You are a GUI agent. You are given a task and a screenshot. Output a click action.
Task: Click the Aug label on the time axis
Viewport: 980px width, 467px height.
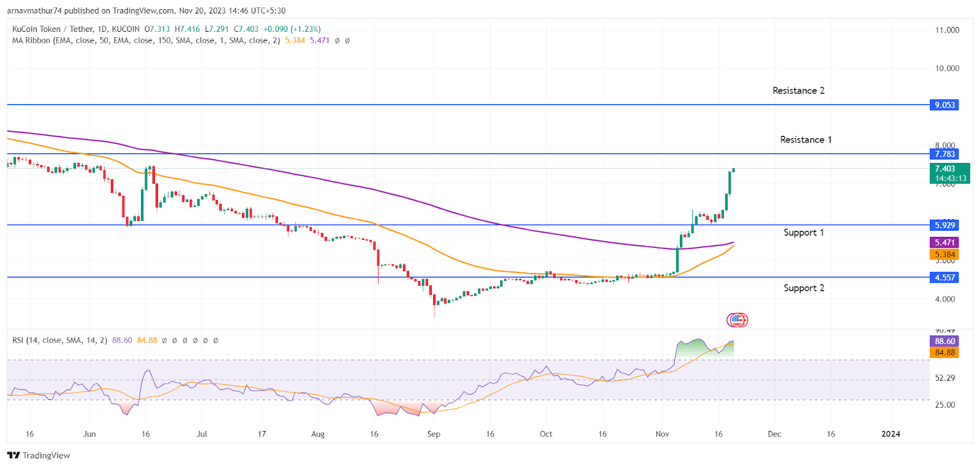coord(318,434)
